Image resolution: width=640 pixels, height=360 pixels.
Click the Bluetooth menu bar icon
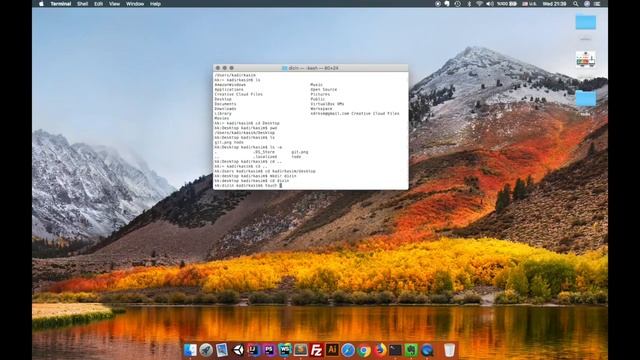click(469, 4)
